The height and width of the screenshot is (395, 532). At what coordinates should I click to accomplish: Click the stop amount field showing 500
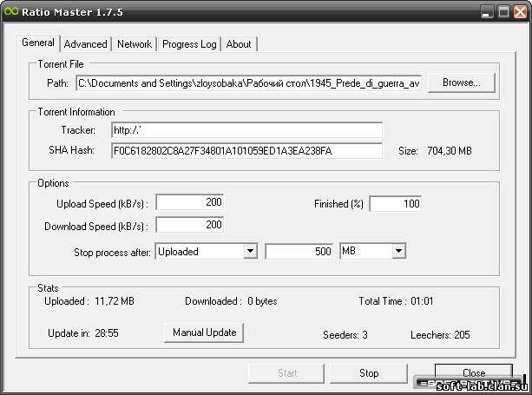tap(299, 252)
